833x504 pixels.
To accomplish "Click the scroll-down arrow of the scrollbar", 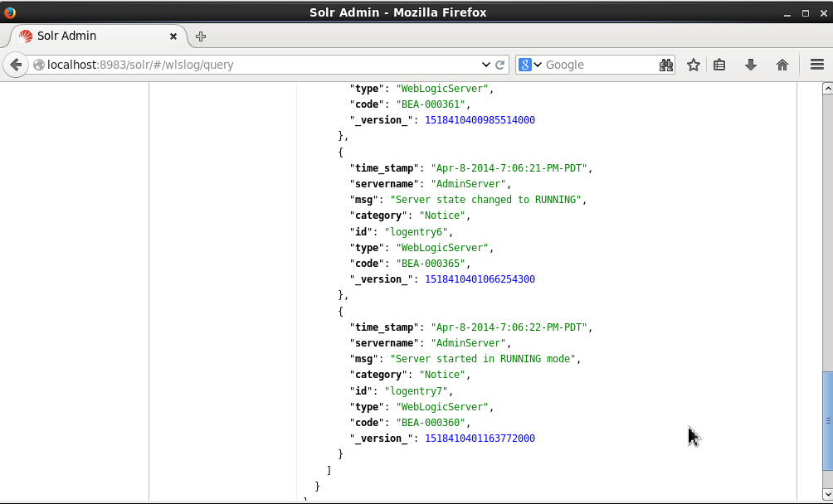I will [828, 494].
